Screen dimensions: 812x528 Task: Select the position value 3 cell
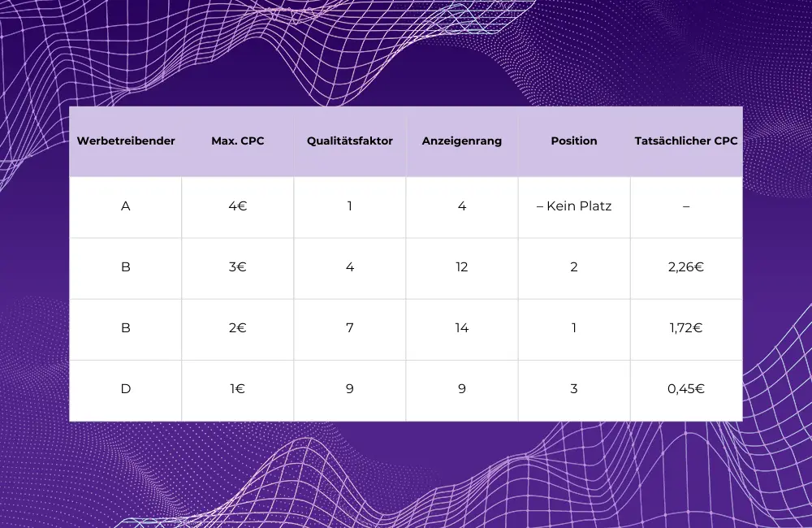[x=574, y=389]
